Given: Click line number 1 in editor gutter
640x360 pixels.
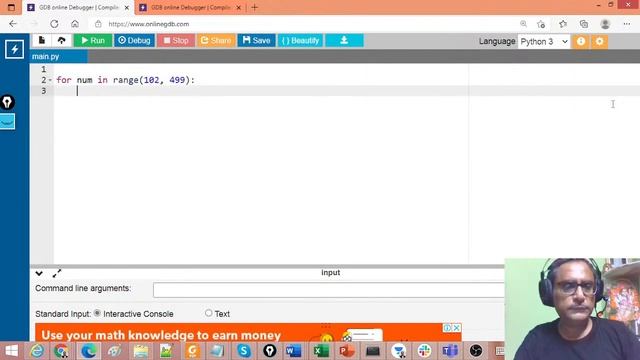Looking at the screenshot, I should [x=44, y=69].
